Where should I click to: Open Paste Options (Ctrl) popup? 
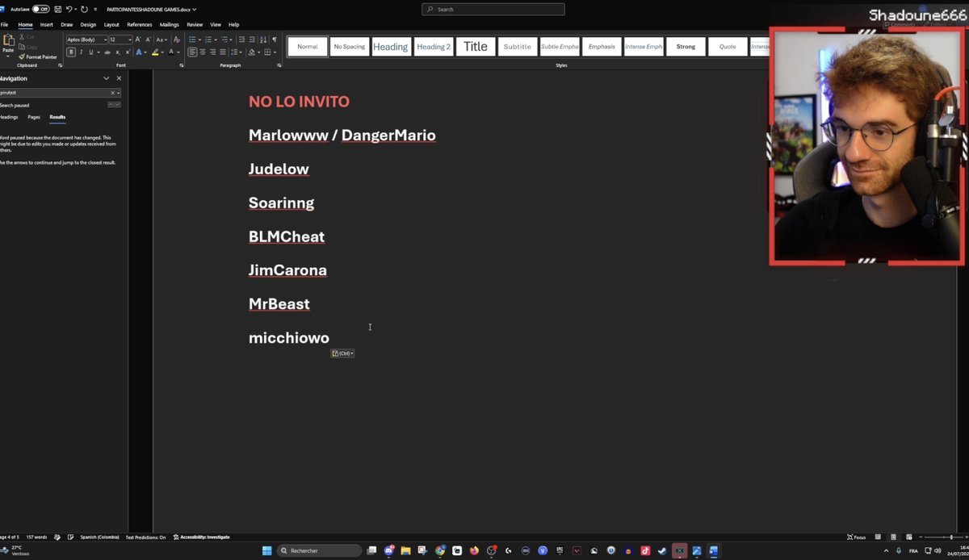tap(342, 353)
